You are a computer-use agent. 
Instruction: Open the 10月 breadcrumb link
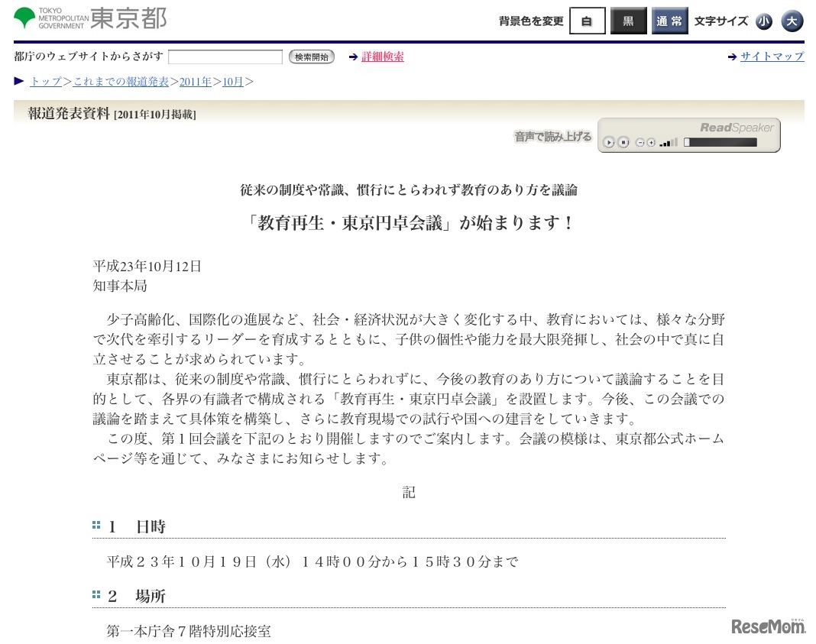232,82
